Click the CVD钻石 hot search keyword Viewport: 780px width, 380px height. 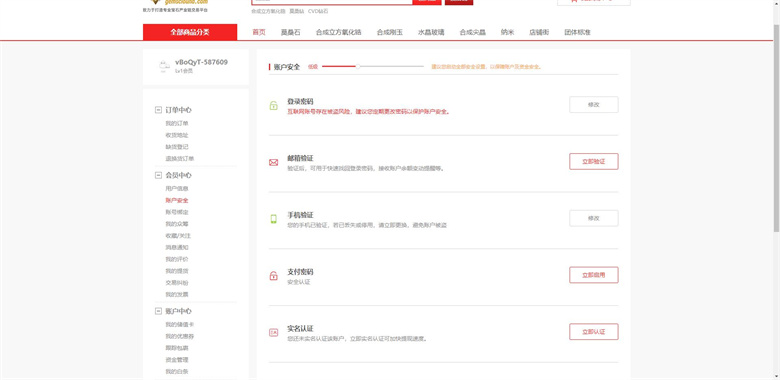pyautogui.click(x=318, y=11)
